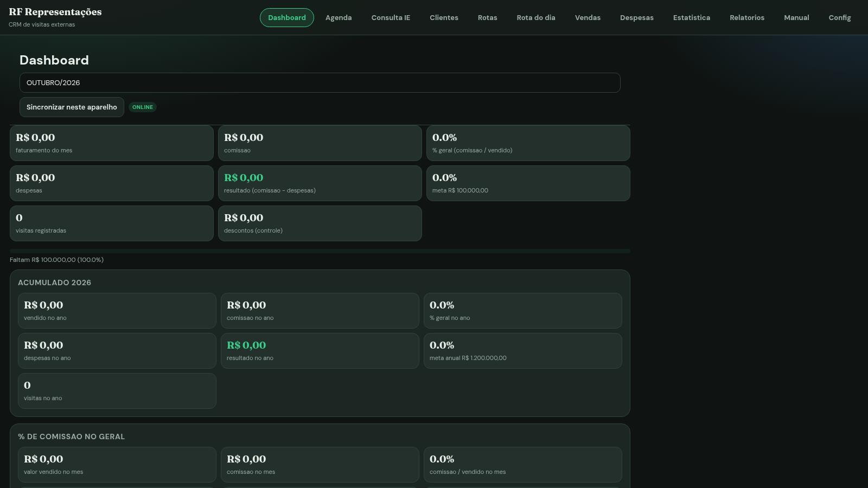Click the "ACUMULADO 2026" section heading
Screen dimensions: 868x488
click(54, 283)
